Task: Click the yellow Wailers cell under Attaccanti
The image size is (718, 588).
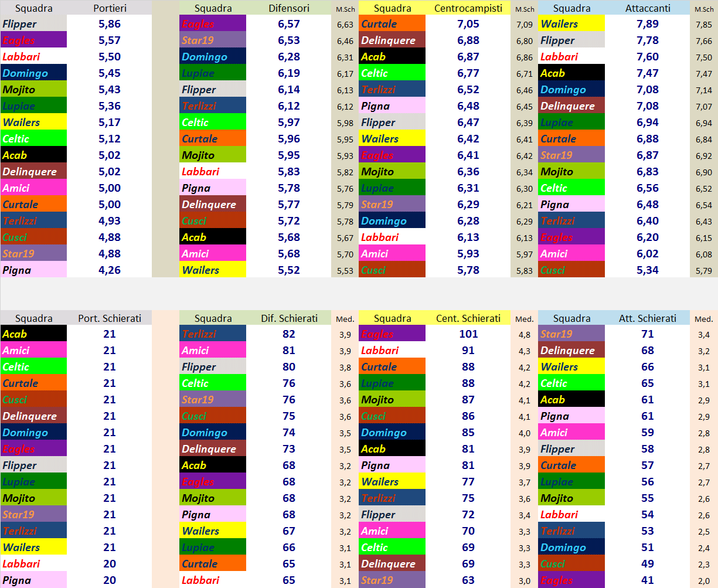Action: 571,24
